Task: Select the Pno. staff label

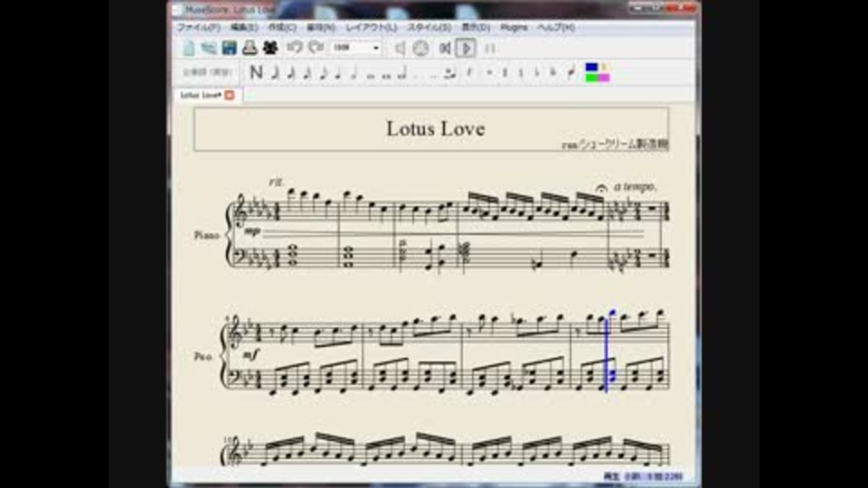Action: pyautogui.click(x=203, y=357)
